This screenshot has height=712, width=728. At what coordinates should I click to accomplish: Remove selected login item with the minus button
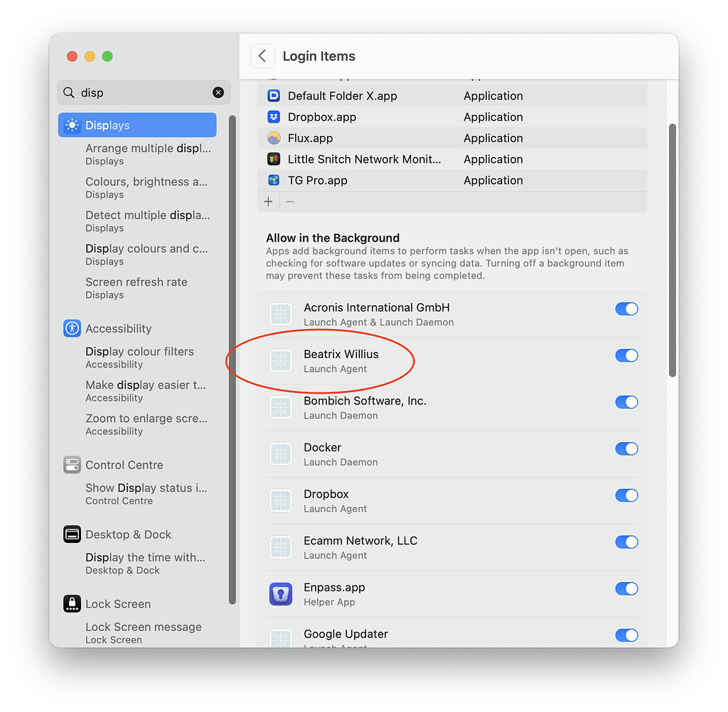click(289, 202)
